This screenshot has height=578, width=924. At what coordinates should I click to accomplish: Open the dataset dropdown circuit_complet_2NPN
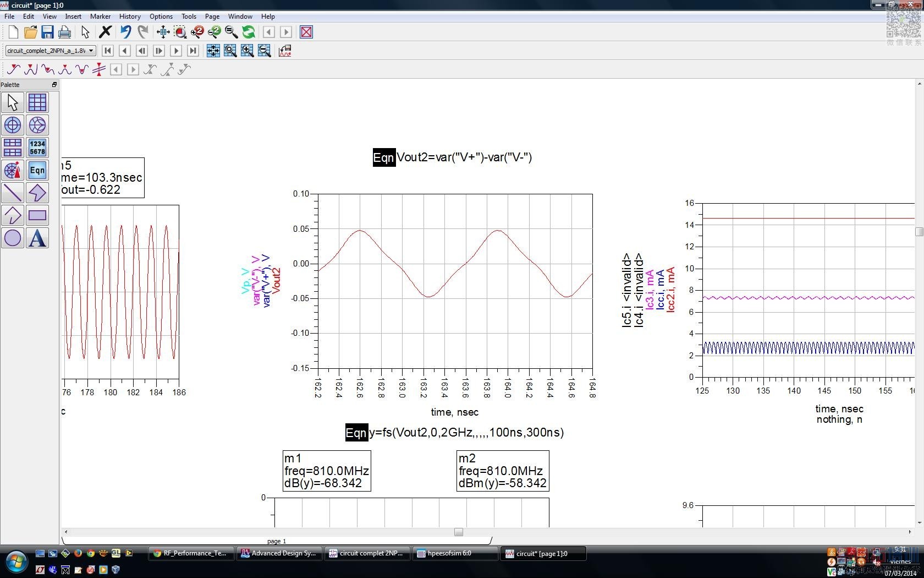51,51
